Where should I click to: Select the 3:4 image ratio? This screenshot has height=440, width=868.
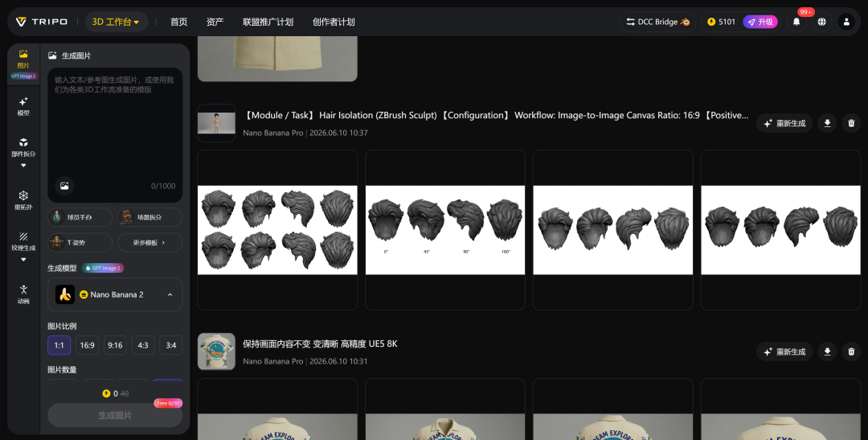click(171, 345)
